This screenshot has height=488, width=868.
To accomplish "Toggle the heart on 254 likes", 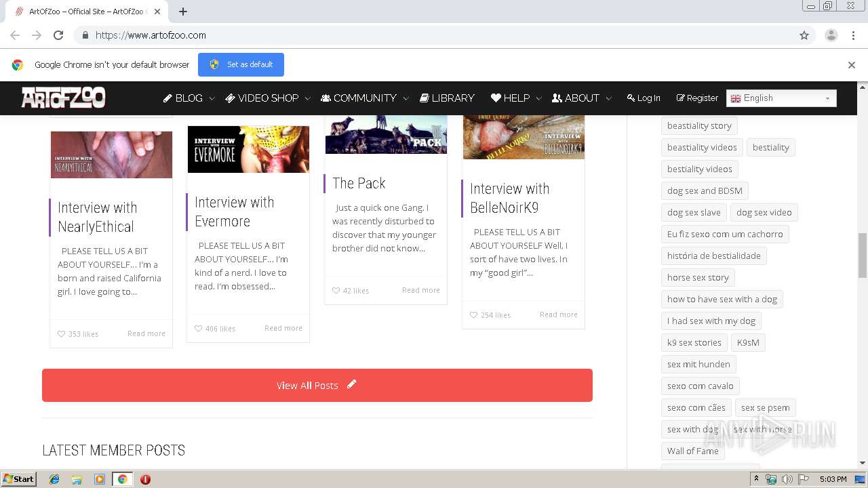I will pyautogui.click(x=473, y=315).
